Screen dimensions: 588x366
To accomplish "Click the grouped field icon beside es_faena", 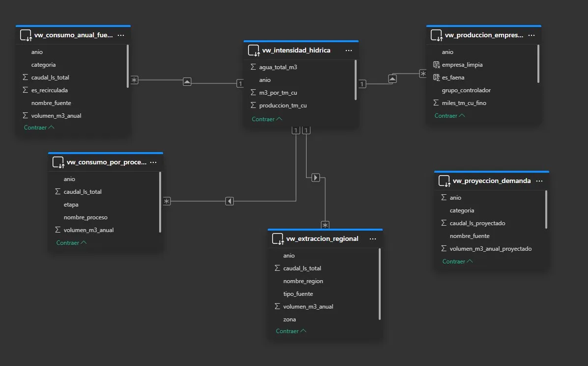I will tap(436, 77).
